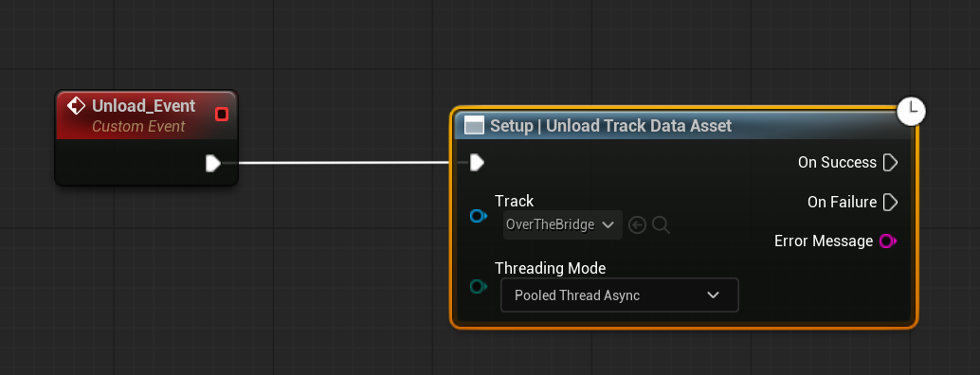Select the Unload_Event node title
Image resolution: width=980 pixels, height=375 pixels.
144,106
